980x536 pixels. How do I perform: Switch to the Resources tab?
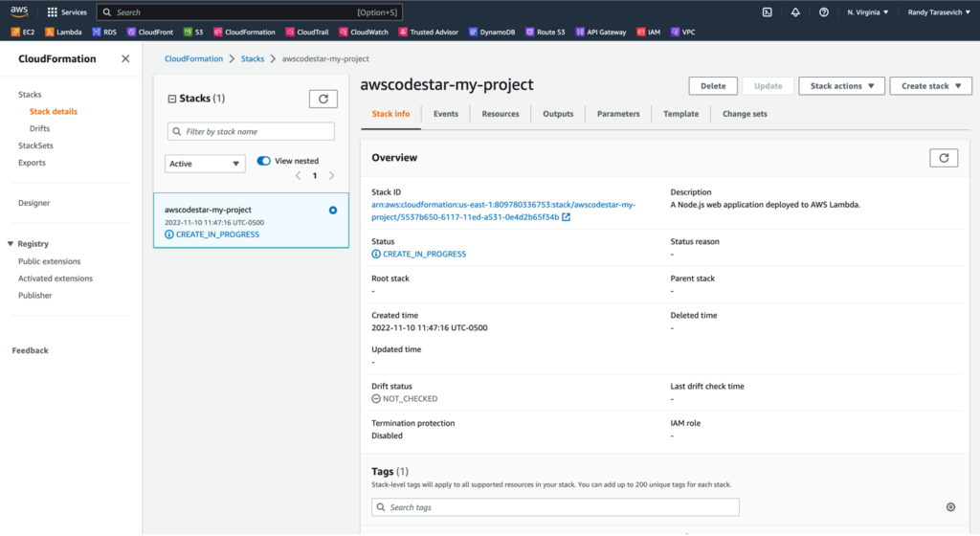[500, 114]
